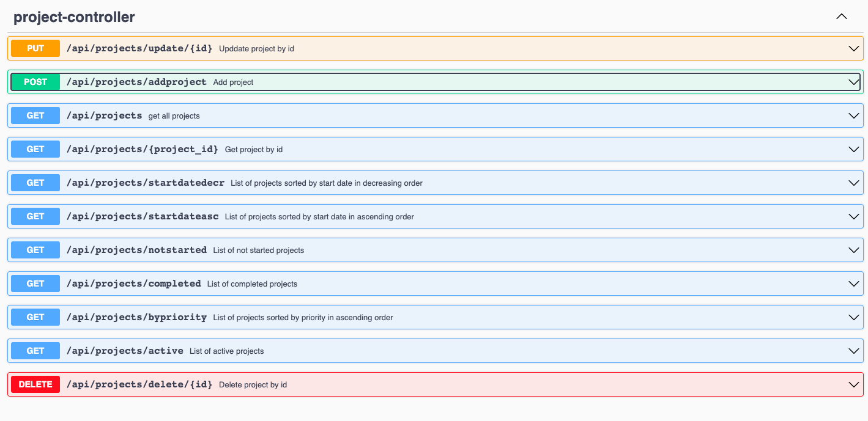868x421 pixels.
Task: Open the /api/projects/delete/{id} path
Action: (139, 384)
